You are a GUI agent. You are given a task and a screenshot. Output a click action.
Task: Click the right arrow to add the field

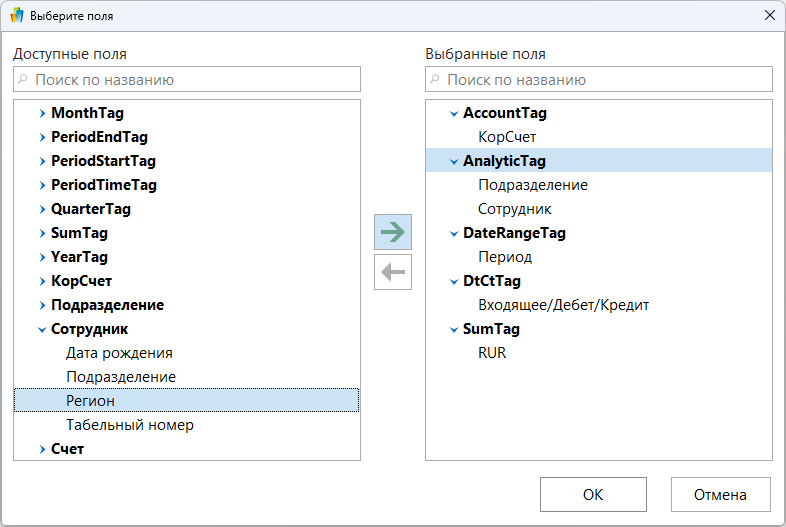click(x=393, y=232)
